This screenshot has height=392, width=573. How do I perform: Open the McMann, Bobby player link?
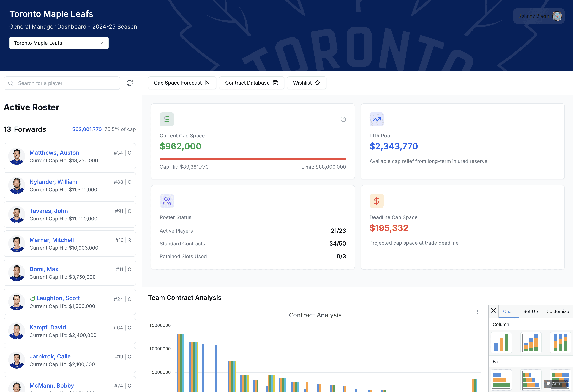pyautogui.click(x=51, y=385)
